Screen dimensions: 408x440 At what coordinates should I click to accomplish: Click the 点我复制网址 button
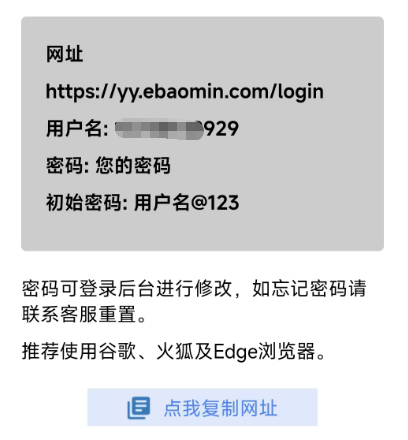click(202, 407)
